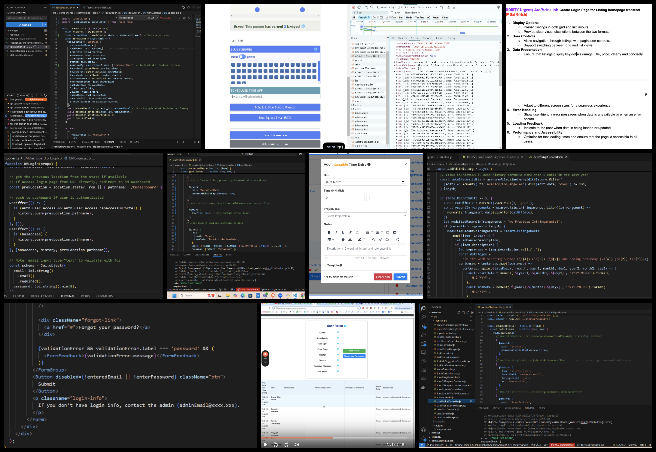Click the green button in video form

pos(354,351)
